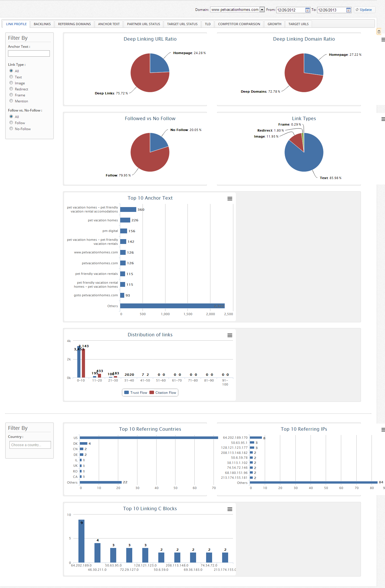This screenshot has height=588, width=385.
Task: Open Distribution of links chart menu
Action: point(230,335)
